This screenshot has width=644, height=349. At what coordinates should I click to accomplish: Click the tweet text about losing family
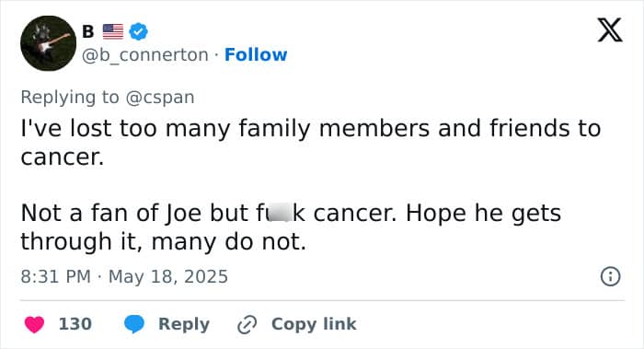(311, 142)
